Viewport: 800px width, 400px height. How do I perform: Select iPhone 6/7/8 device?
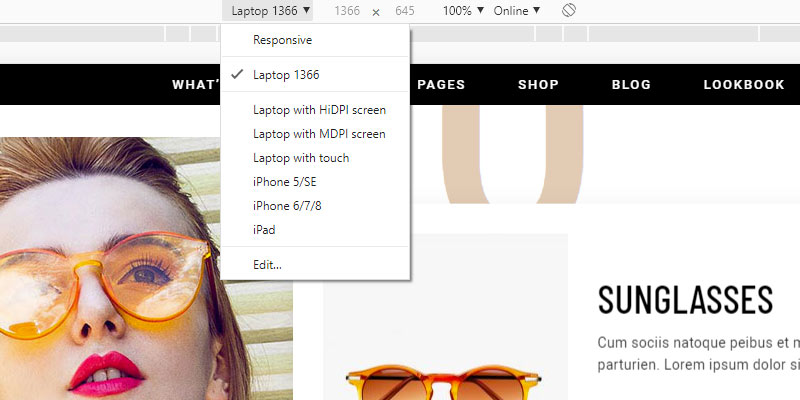pos(315,206)
